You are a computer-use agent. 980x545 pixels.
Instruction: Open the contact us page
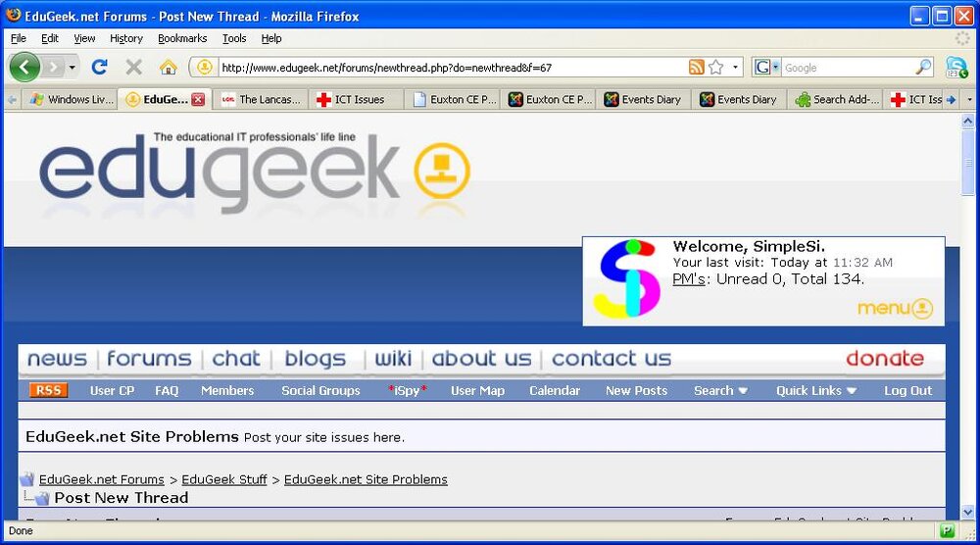pos(612,358)
